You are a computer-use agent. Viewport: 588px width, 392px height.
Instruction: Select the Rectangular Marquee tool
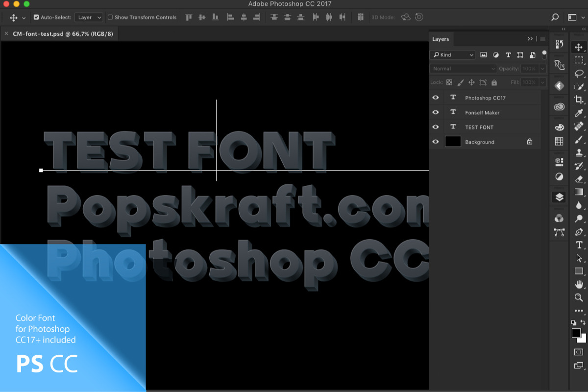(x=579, y=60)
